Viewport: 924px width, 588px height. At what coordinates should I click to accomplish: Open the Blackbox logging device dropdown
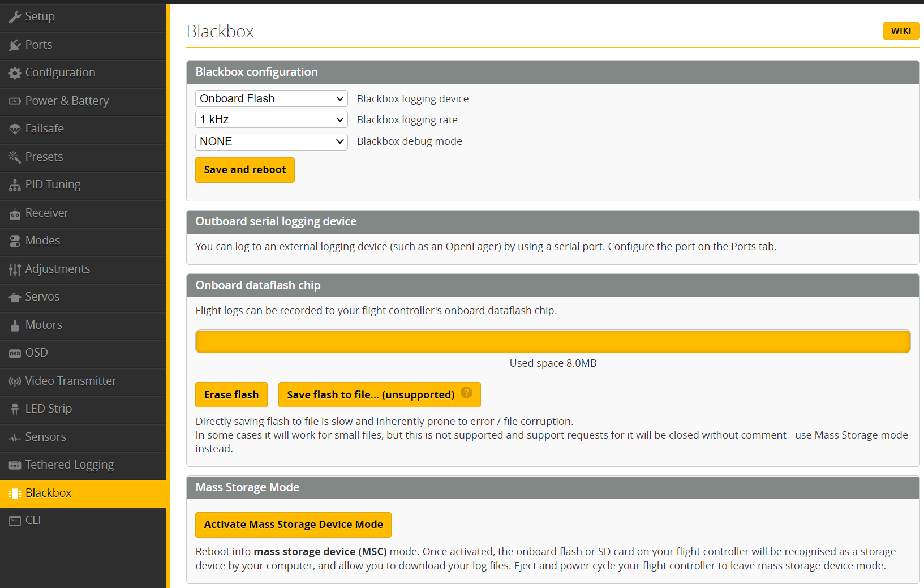click(272, 98)
